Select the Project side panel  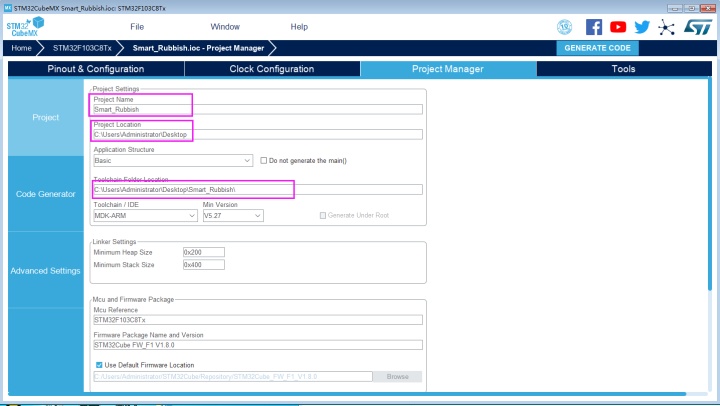click(45, 117)
